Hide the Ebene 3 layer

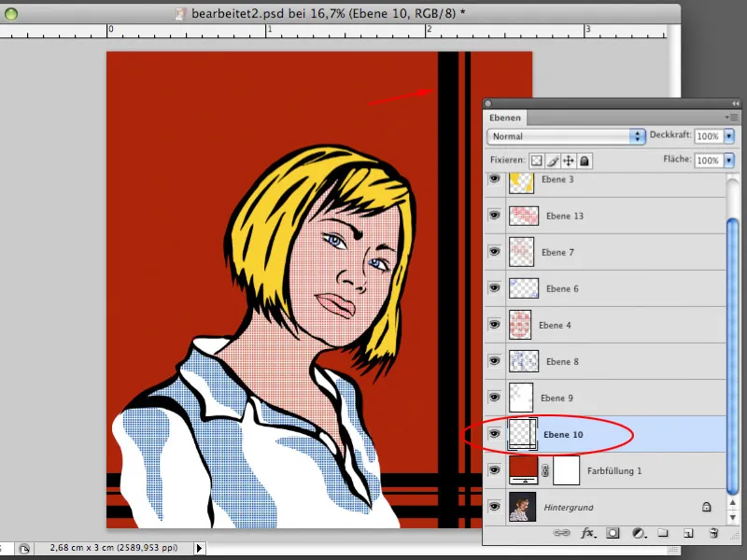click(495, 179)
